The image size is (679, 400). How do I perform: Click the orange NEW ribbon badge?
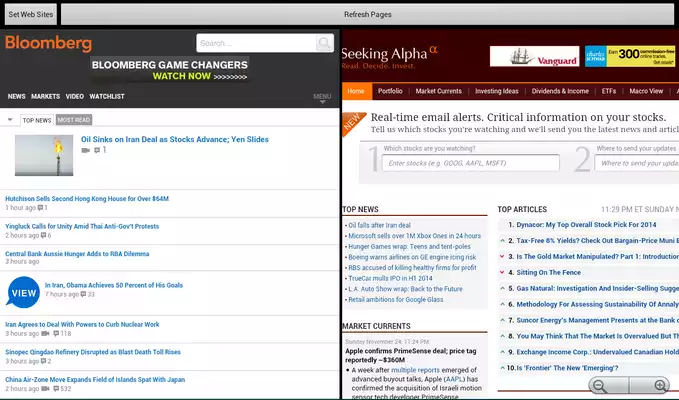[x=353, y=123]
